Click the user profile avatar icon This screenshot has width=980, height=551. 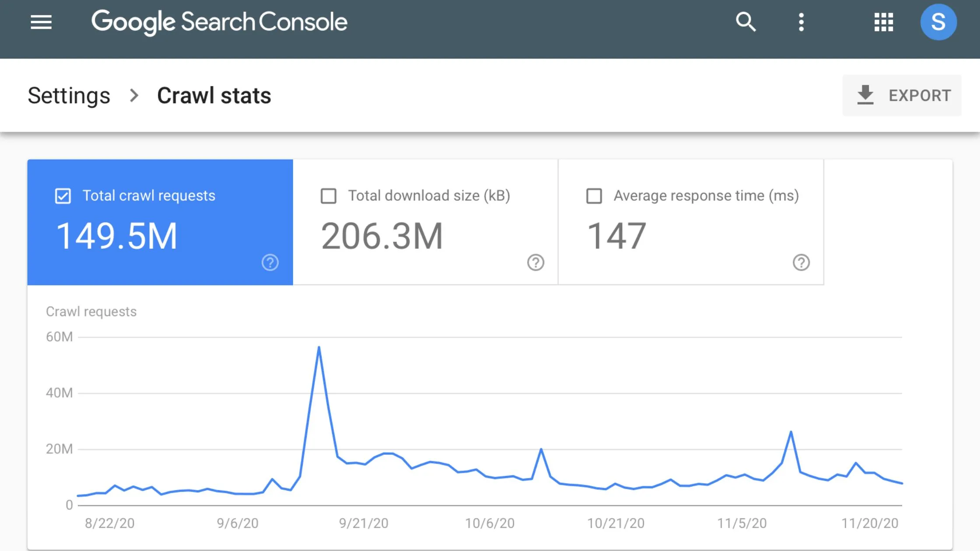[x=938, y=22]
